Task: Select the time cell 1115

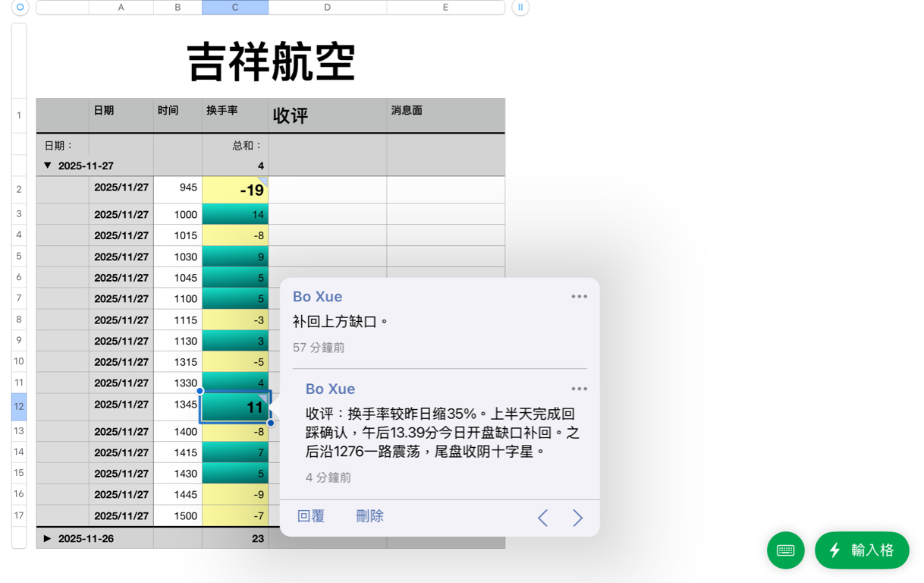Action: pos(178,320)
